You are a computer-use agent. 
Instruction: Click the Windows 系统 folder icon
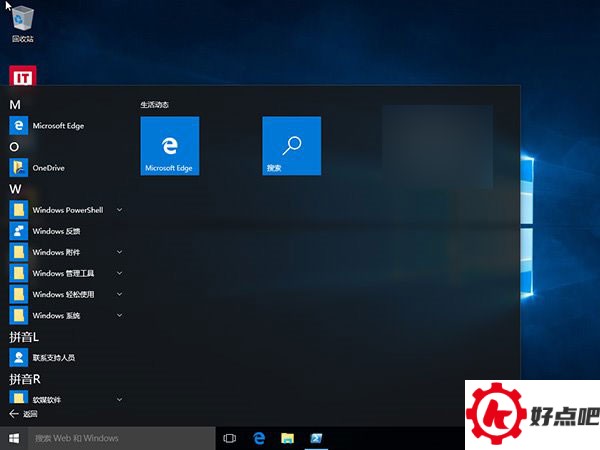pyautogui.click(x=19, y=315)
